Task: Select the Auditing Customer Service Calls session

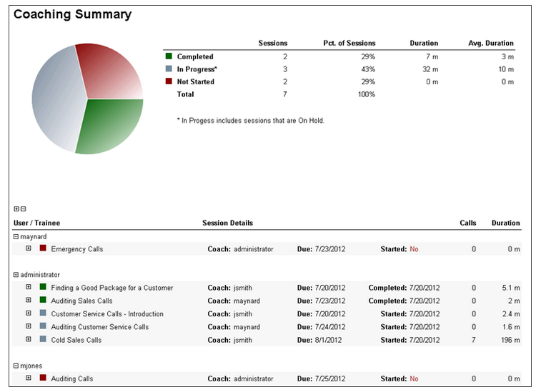Action: point(100,326)
